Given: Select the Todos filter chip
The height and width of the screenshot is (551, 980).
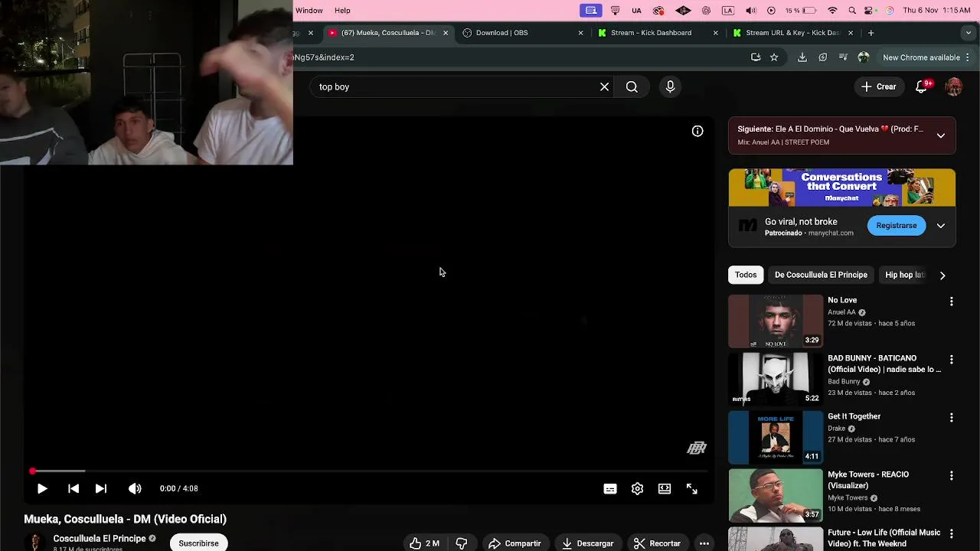Looking at the screenshot, I should tap(746, 275).
